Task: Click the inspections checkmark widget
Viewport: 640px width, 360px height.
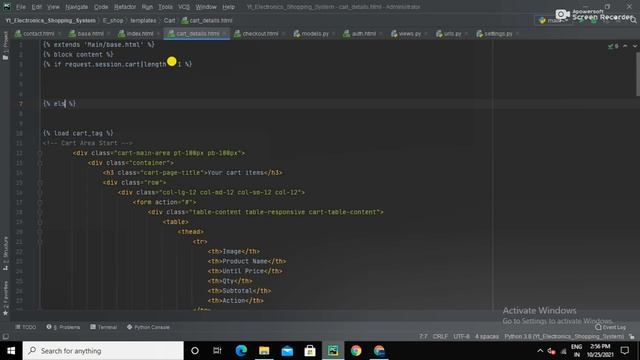Action: (613, 47)
